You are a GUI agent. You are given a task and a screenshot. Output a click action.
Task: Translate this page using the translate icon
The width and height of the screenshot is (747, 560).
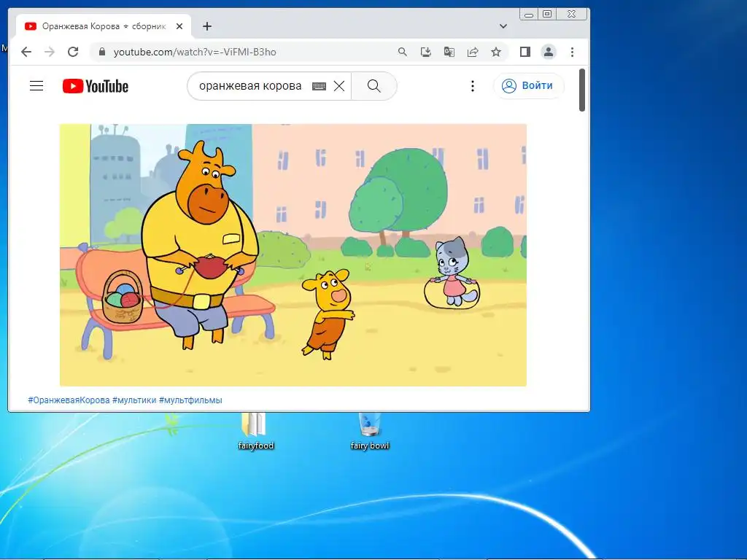click(449, 52)
